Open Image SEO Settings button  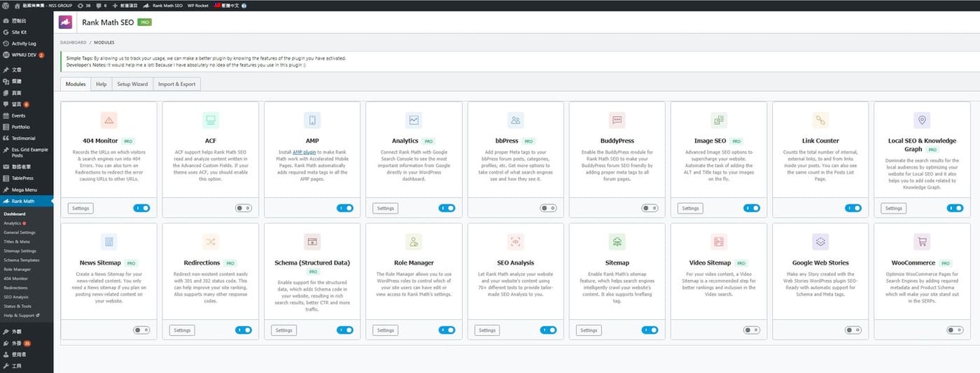[x=690, y=208]
